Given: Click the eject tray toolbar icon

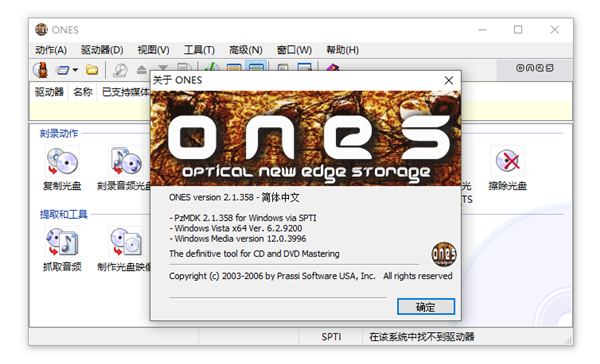Looking at the screenshot, I should point(142,70).
